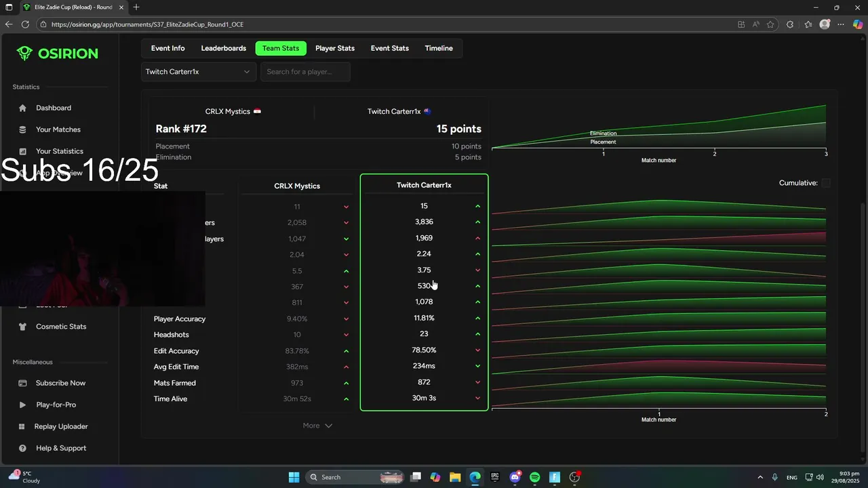Open the Windows Start menu
Screen dimensions: 868x488
pyautogui.click(x=294, y=477)
